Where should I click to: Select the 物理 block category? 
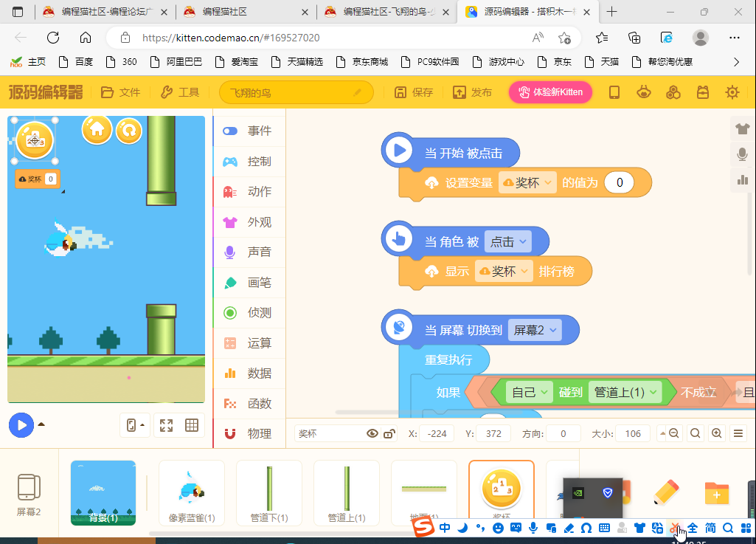click(x=249, y=434)
